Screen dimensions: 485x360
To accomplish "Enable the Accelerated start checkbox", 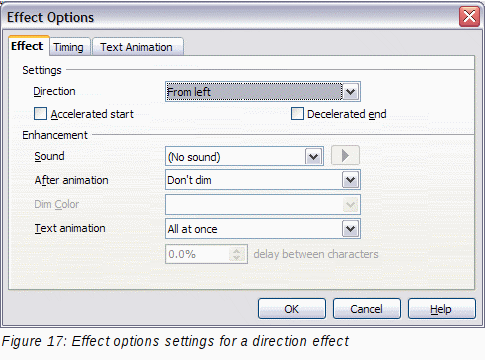I will [40, 114].
